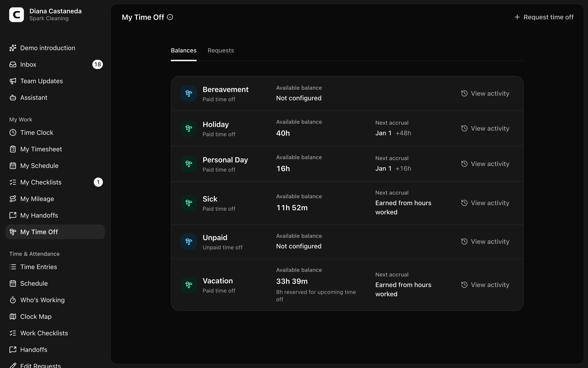This screenshot has height=368, width=588.
Task: View activity for Personal Day
Action: [x=485, y=164]
